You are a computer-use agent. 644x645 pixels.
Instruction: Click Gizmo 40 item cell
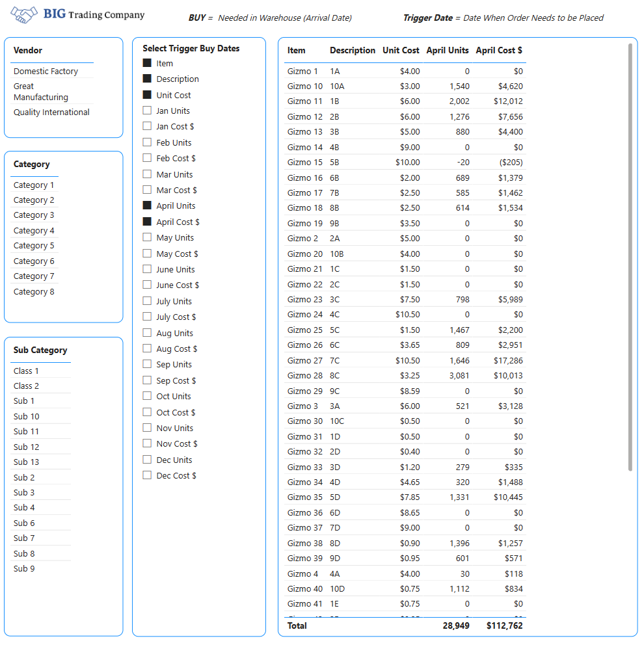305,589
